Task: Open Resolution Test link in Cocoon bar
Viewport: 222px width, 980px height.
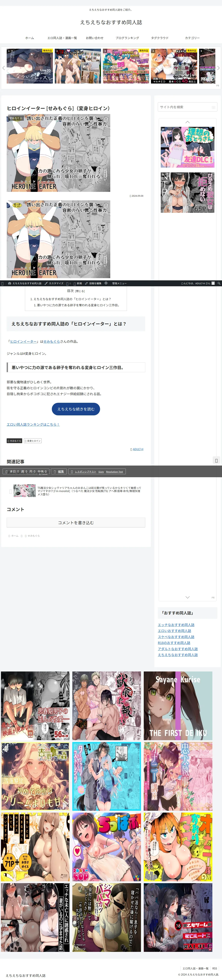Action: pos(114,472)
